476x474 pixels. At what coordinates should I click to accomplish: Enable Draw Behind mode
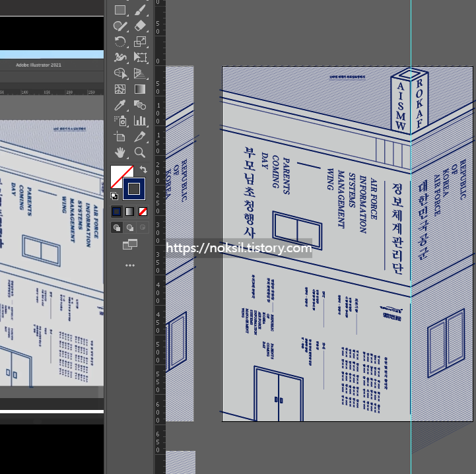click(x=130, y=228)
